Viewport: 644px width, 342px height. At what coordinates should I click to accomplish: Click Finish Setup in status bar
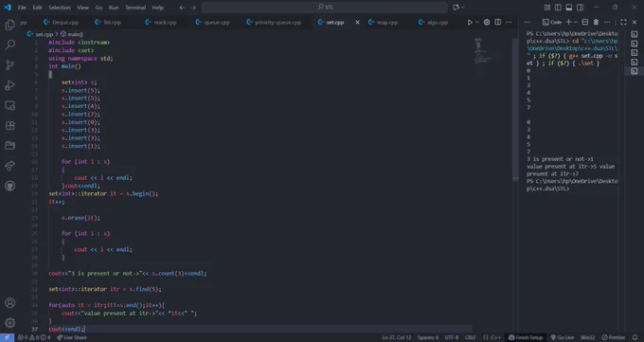(x=526, y=337)
